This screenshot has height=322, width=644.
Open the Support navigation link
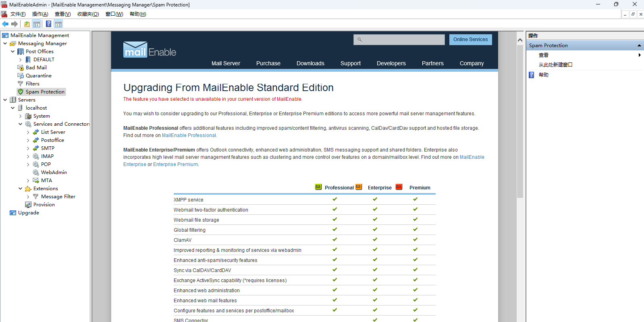[x=350, y=63]
